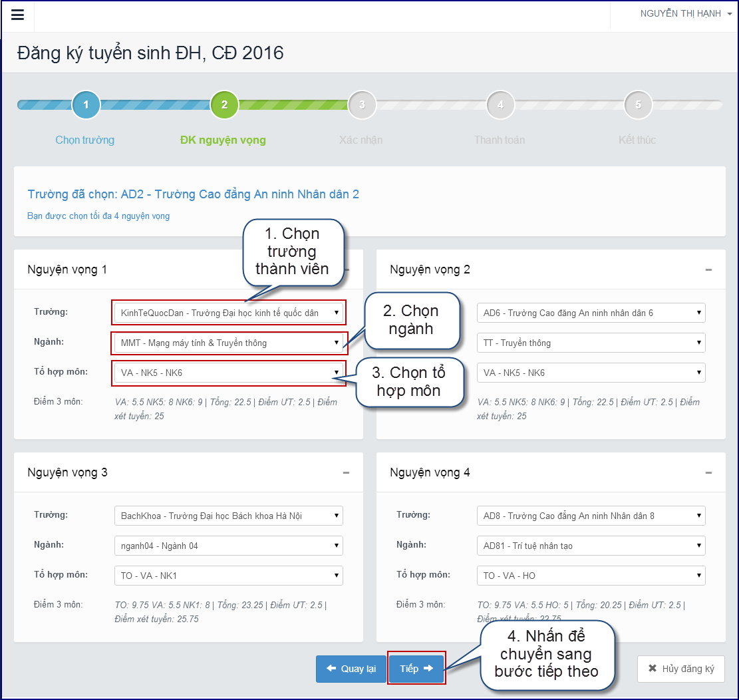Screen dimensions: 739x700
Task: Open the hamburger menu icon
Action: (x=17, y=15)
